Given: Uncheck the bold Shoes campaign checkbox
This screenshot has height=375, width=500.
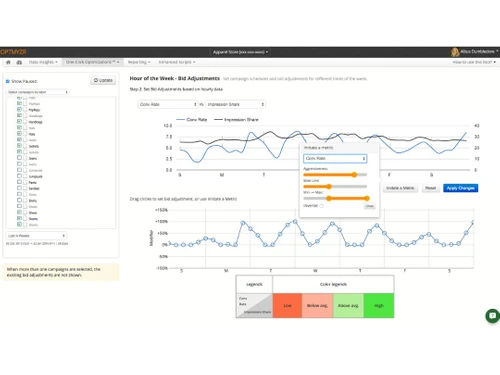Looking at the screenshot, I should pyautogui.click(x=19, y=212).
